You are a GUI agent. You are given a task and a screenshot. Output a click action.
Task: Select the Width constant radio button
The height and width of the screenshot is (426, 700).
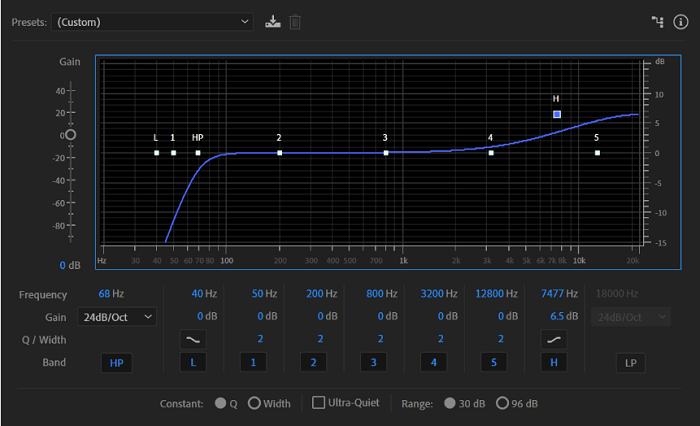pos(254,403)
